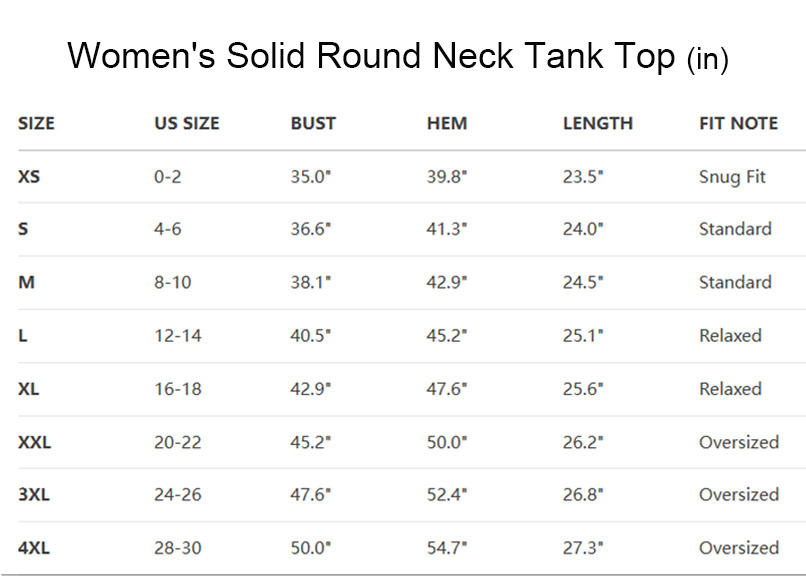This screenshot has width=806, height=577.
Task: Click the 26.8" length value for 3XL
Action: 583,495
